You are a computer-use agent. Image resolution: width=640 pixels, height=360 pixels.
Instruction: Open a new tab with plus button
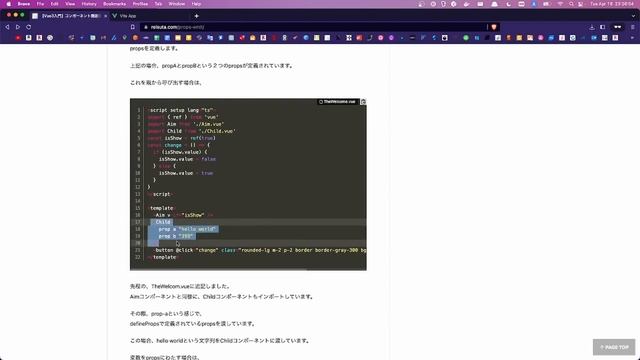click(196, 16)
